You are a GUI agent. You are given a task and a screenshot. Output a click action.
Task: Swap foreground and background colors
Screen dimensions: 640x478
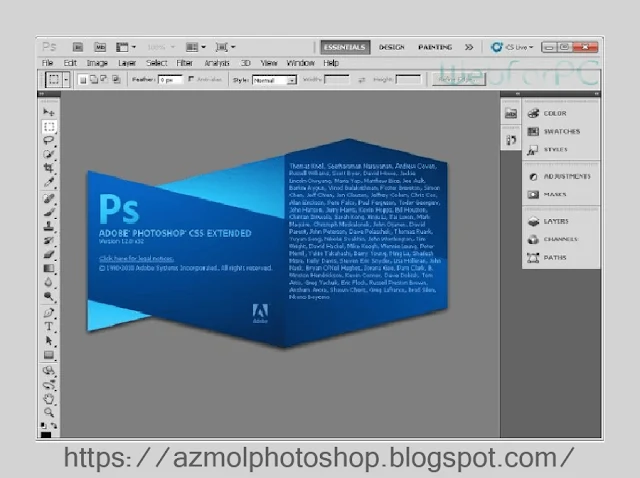tap(53, 425)
